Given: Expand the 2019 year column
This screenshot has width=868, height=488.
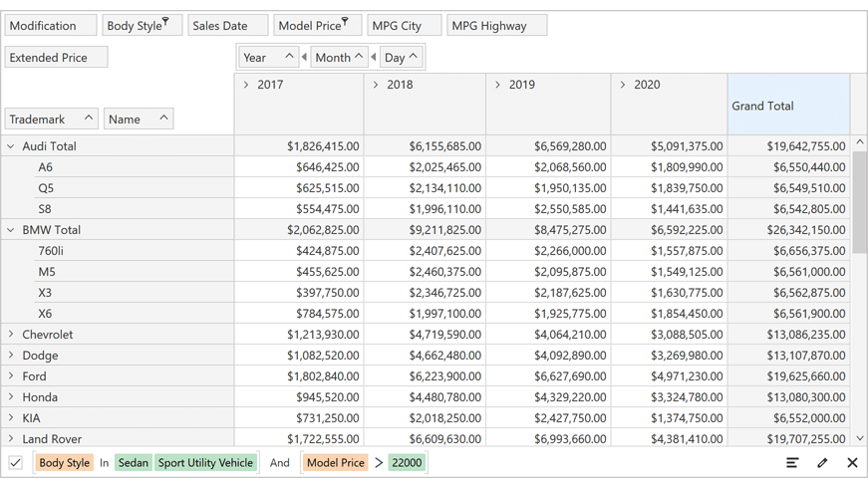Looking at the screenshot, I should (x=498, y=85).
